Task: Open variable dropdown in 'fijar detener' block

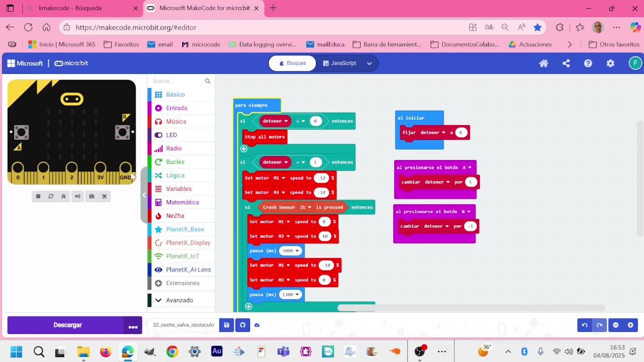Action: pyautogui.click(x=433, y=133)
